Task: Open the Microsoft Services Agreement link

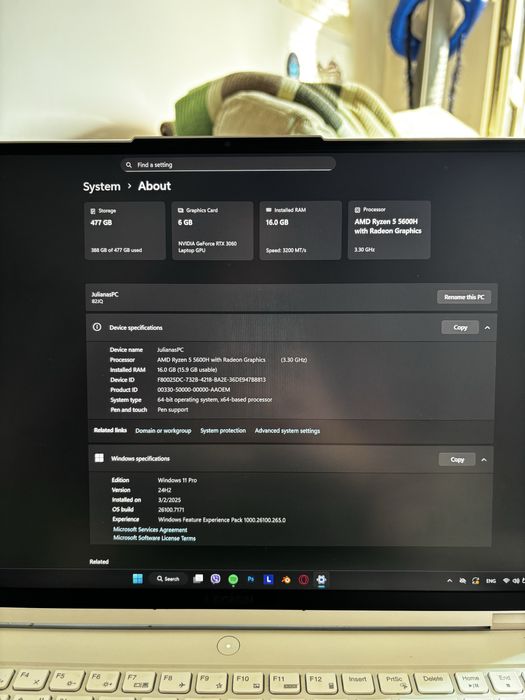Action: (150, 530)
